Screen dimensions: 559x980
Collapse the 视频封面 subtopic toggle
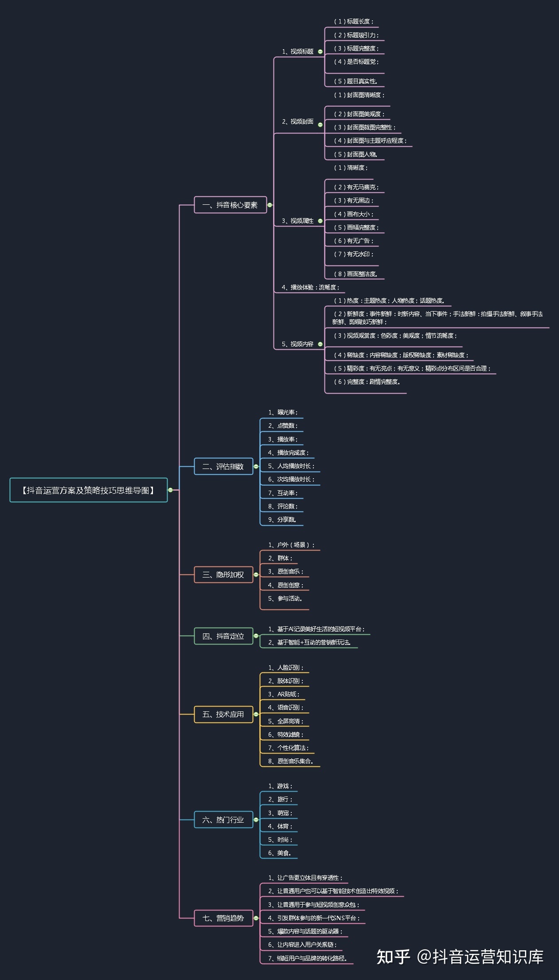[x=320, y=125]
